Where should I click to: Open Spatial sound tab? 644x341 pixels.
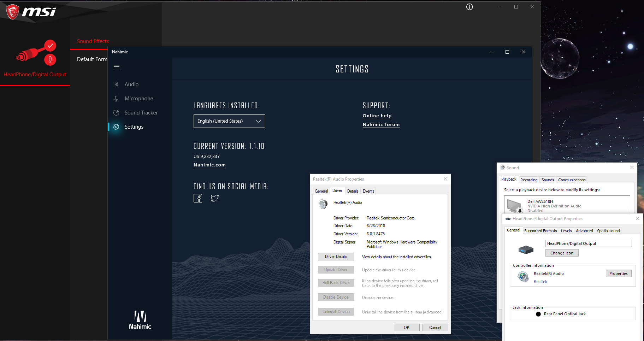[608, 231]
